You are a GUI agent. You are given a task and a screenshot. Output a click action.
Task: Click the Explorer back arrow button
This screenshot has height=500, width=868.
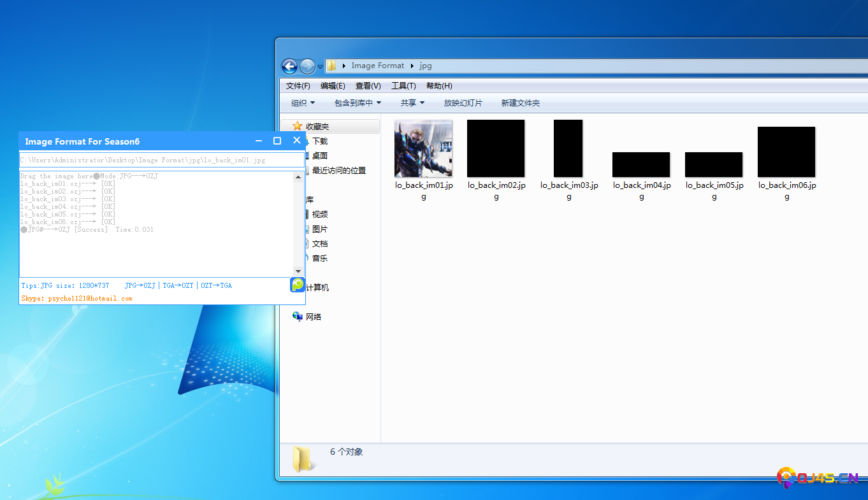pos(289,66)
